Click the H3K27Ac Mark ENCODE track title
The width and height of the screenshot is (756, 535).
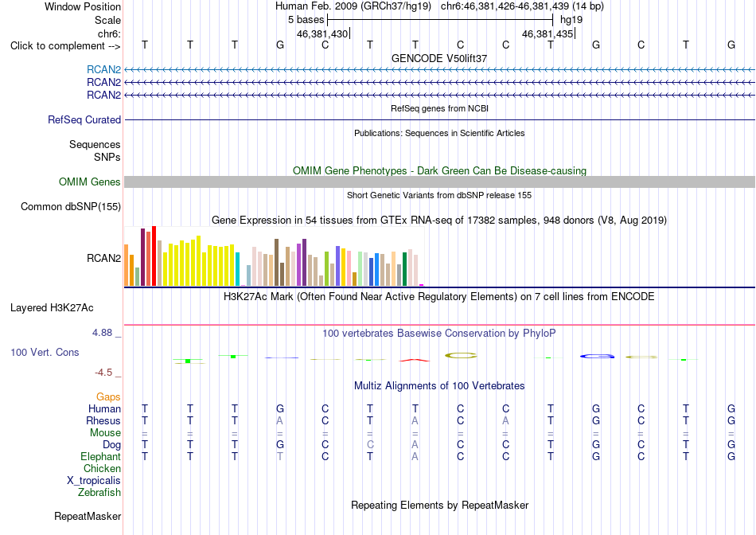[439, 297]
